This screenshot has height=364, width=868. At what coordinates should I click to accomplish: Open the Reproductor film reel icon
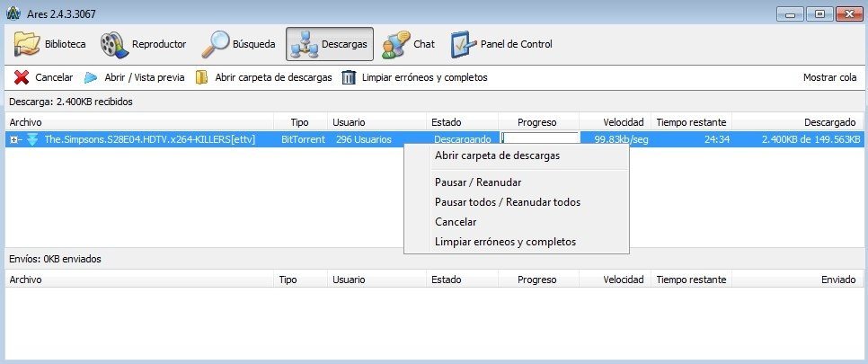pyautogui.click(x=115, y=44)
